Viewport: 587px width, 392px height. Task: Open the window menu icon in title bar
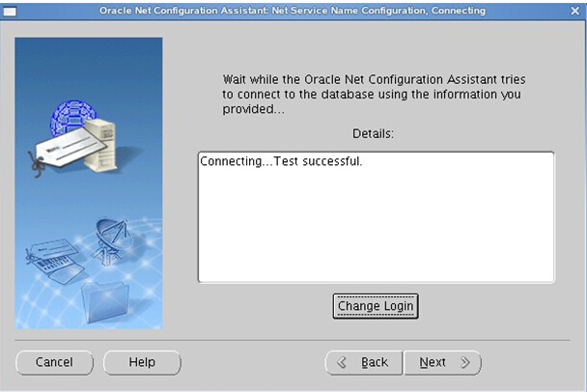point(10,11)
